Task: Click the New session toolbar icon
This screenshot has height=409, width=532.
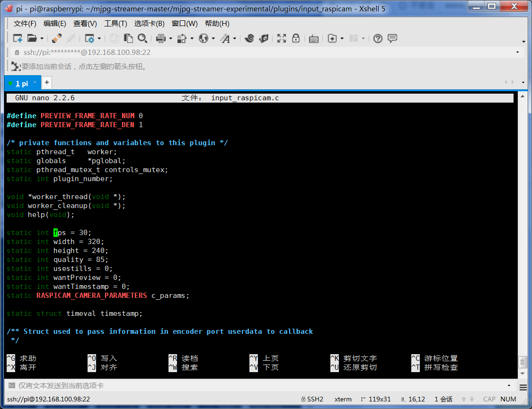Action: point(18,38)
